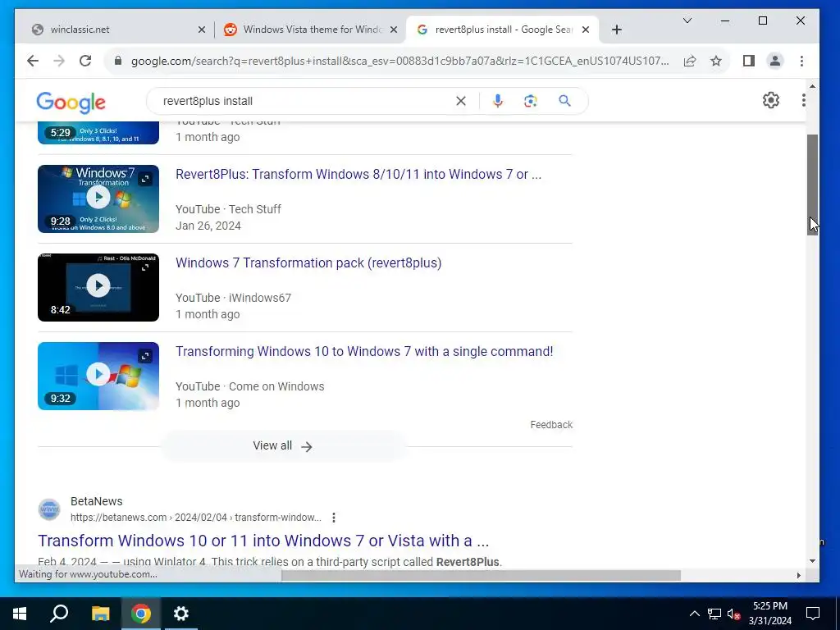Image resolution: width=840 pixels, height=630 pixels.
Task: Open Transforming Windows 10 to Windows 7 video
Action: (364, 351)
